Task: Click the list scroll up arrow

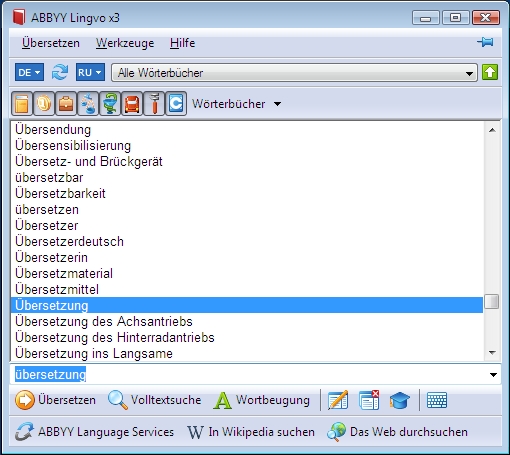Action: point(492,130)
